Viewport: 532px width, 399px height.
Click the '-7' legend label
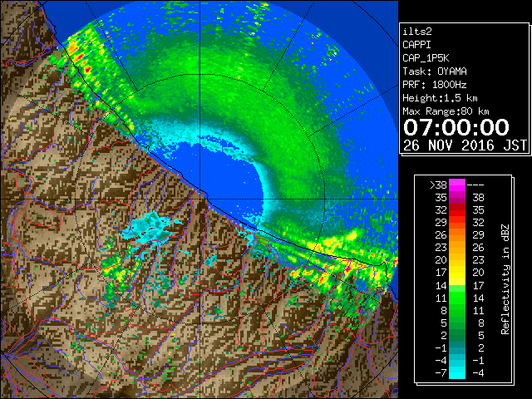(441, 373)
